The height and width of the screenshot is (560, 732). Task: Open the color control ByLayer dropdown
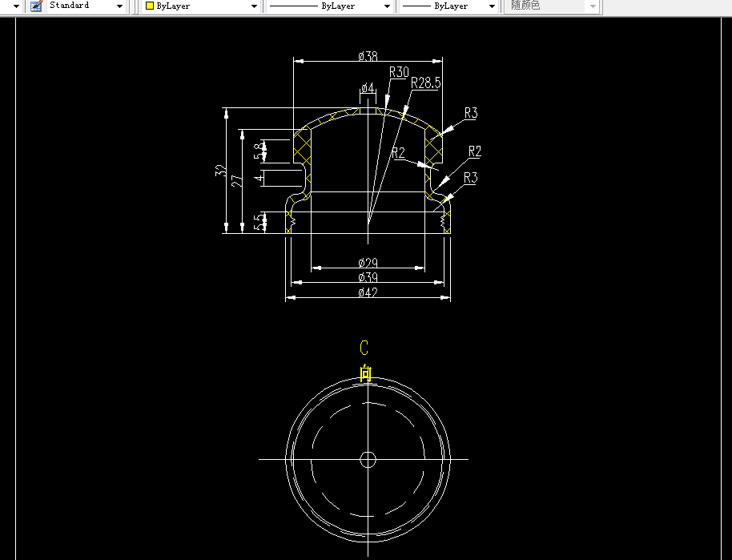[x=254, y=6]
